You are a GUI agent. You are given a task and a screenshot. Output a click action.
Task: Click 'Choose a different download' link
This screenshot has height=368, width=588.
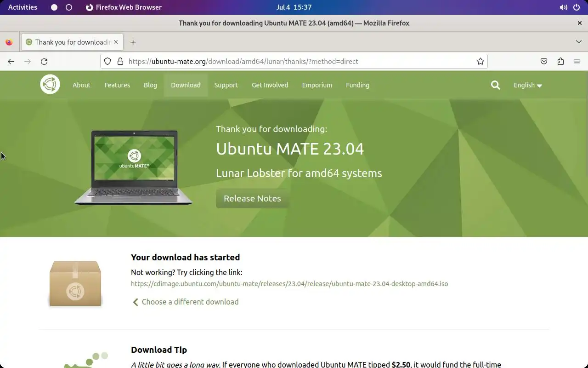186,302
